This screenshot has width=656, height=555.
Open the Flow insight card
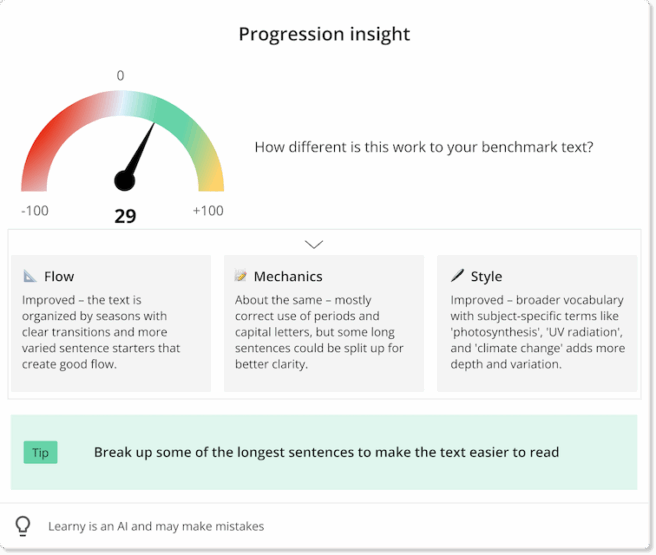click(x=110, y=322)
